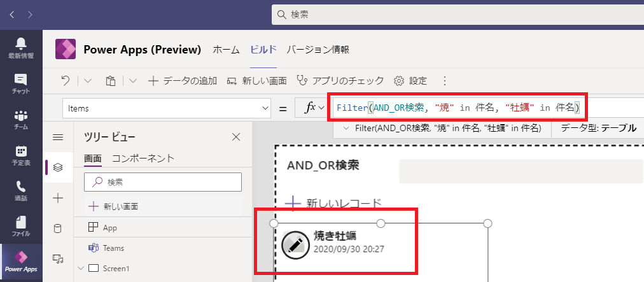
Task: Open the data cylinder icon
Action: 58,229
